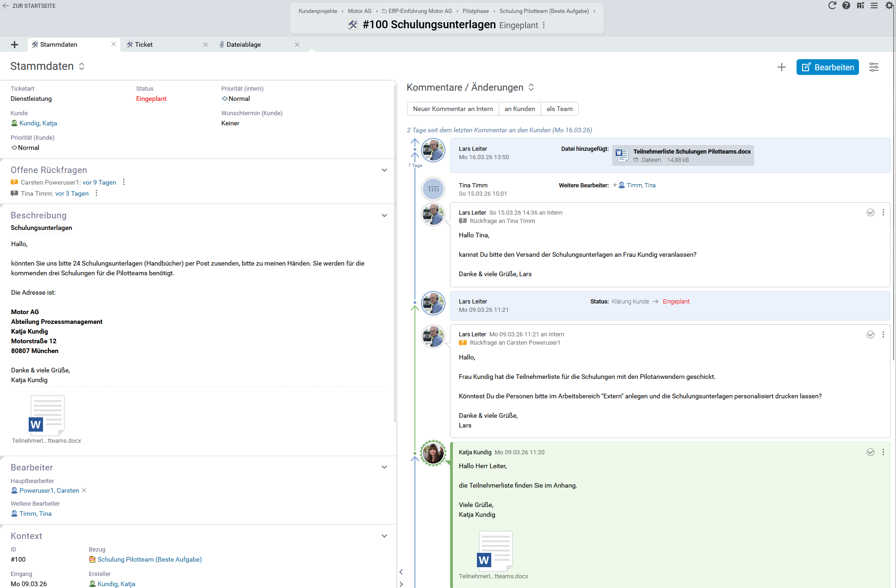896x588 pixels.
Task: Click the left panel vertical scrollbar
Action: pyautogui.click(x=395, y=254)
